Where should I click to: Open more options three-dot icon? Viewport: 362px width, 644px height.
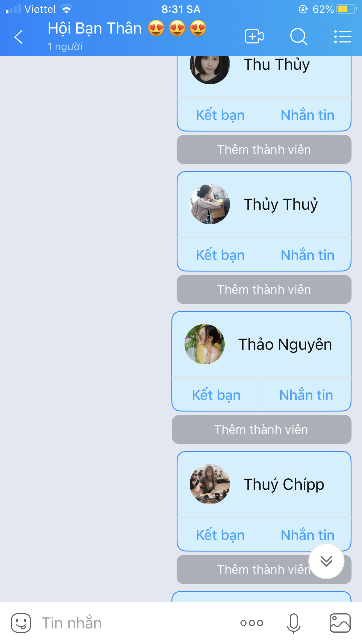[252, 623]
